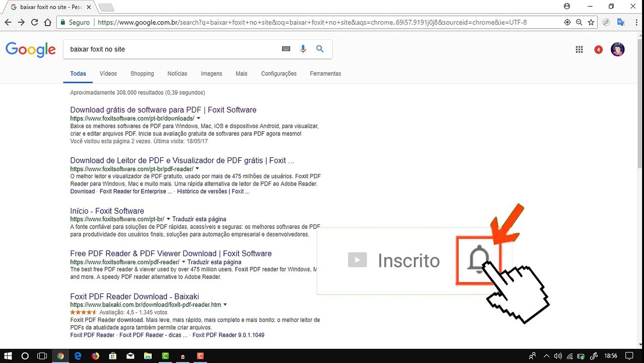Open volume control in system tray
The width and height of the screenshot is (644, 363).
558,356
